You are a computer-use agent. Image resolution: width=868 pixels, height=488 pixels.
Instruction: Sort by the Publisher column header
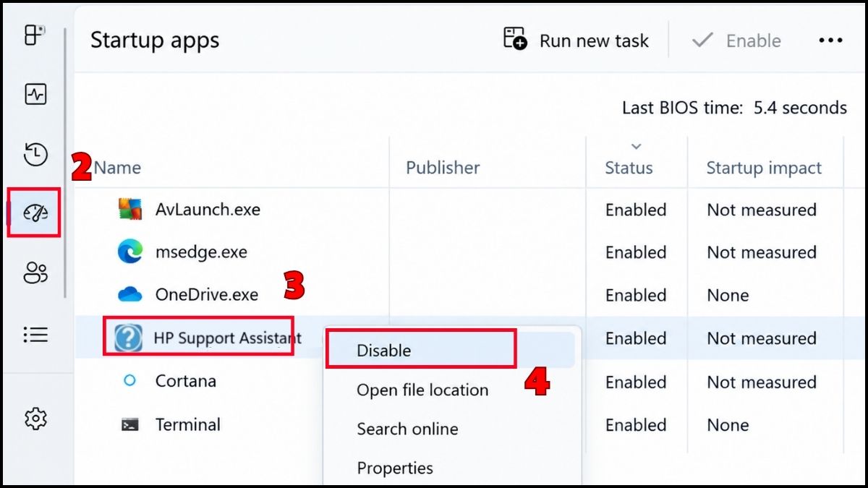[x=443, y=168]
